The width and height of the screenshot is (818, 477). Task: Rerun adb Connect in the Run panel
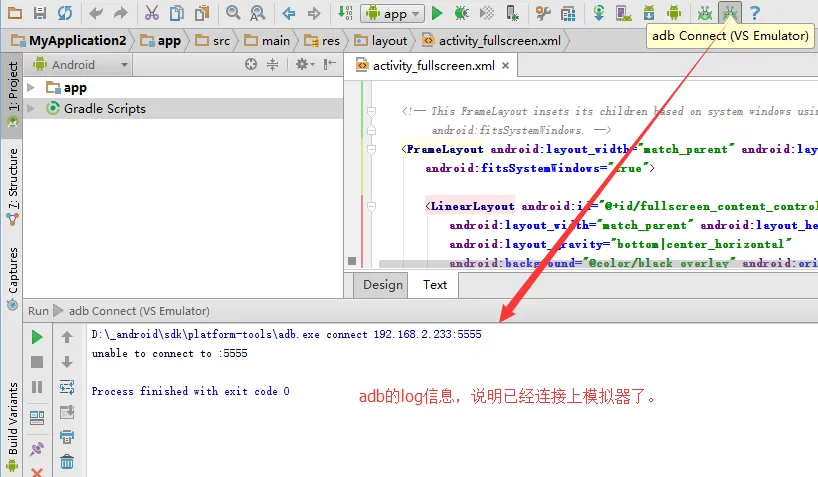37,337
